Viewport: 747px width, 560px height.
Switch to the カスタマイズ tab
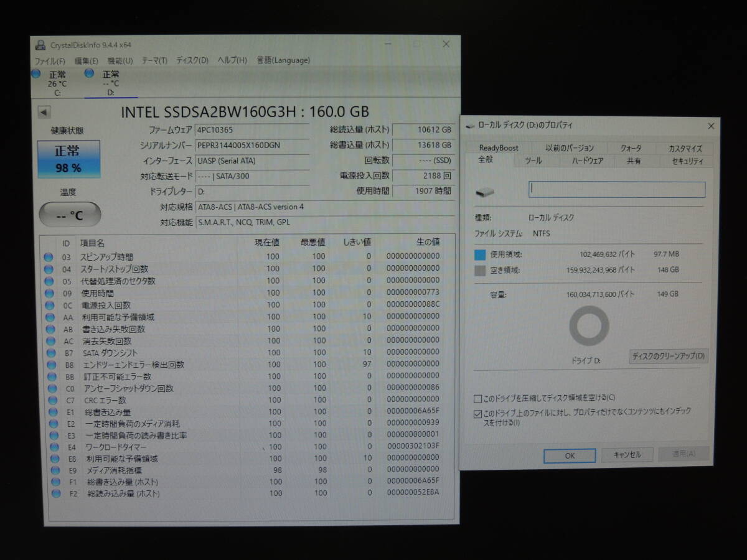coord(685,149)
